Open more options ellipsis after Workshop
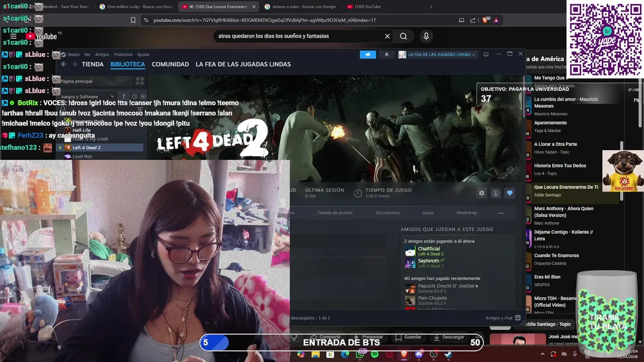Screen dimensions: 644x362 point(501,213)
